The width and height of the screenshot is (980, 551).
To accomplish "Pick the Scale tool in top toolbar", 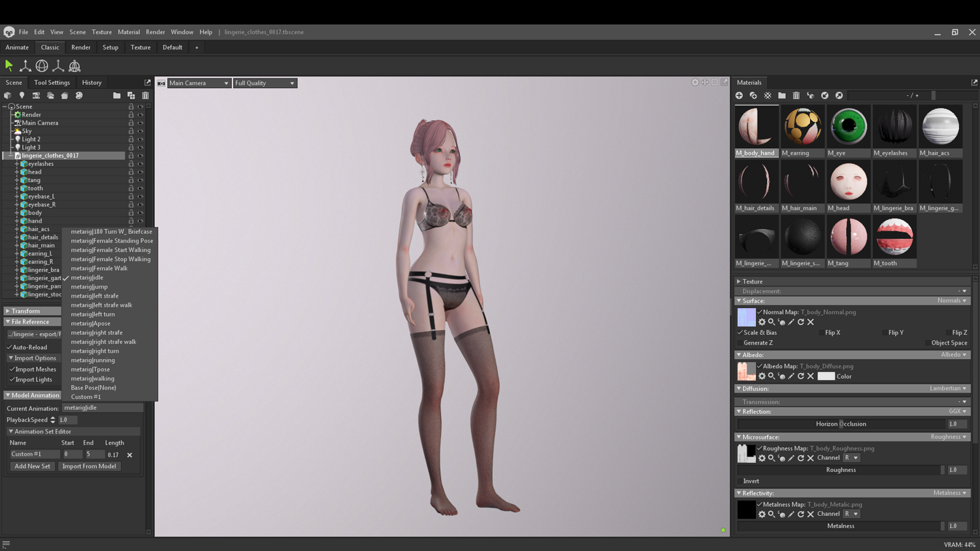I will 58,65.
